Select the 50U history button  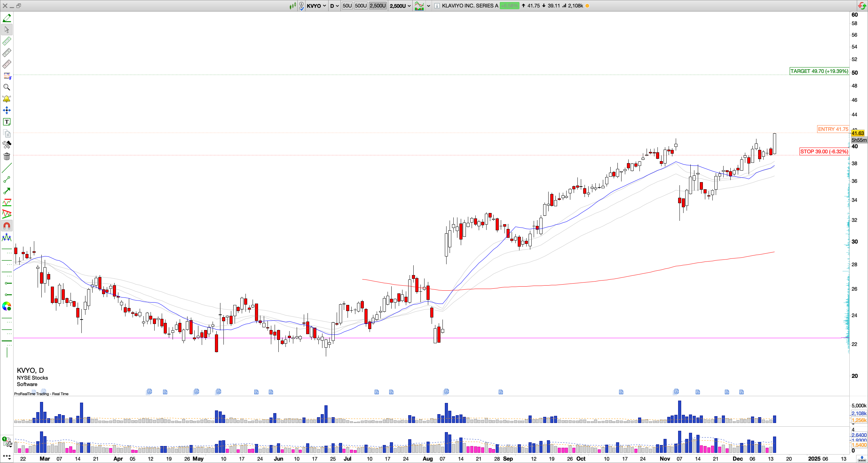point(347,6)
